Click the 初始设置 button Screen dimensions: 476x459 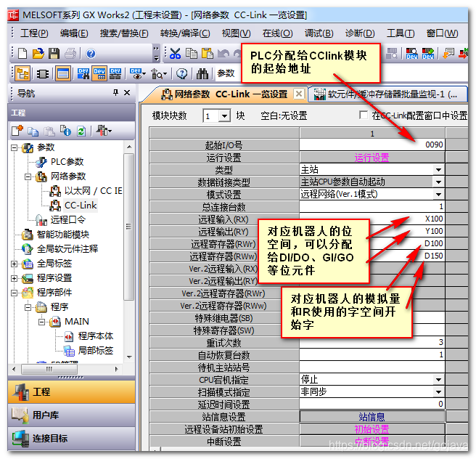(x=372, y=429)
